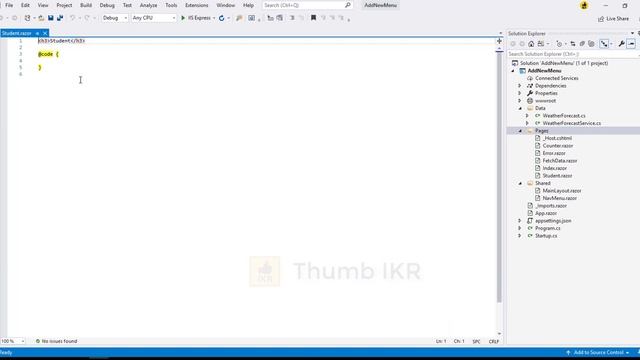Click the Undo arrow icon
The image size is (640, 360).
point(72,18)
